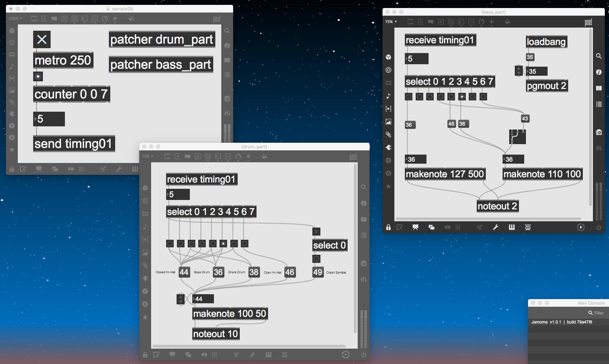Click the format paint bucket in bass_part
Viewport: 609px width, 364px height.
pos(507,22)
